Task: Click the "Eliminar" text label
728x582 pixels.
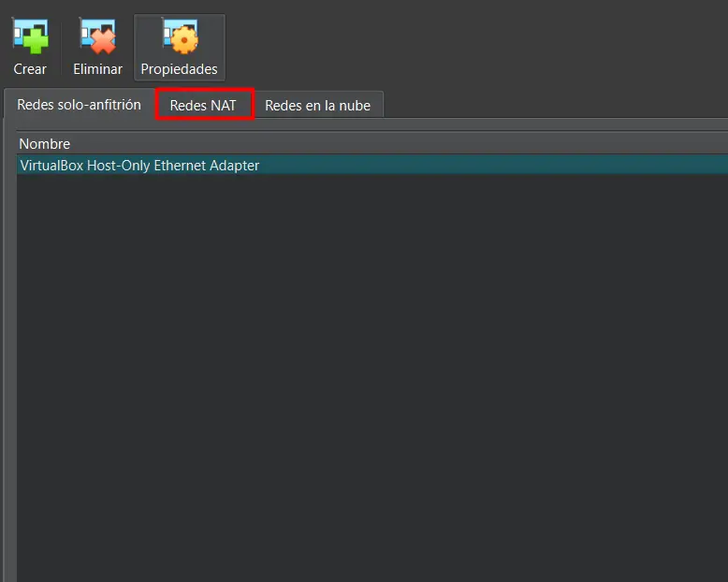Action: pyautogui.click(x=97, y=69)
